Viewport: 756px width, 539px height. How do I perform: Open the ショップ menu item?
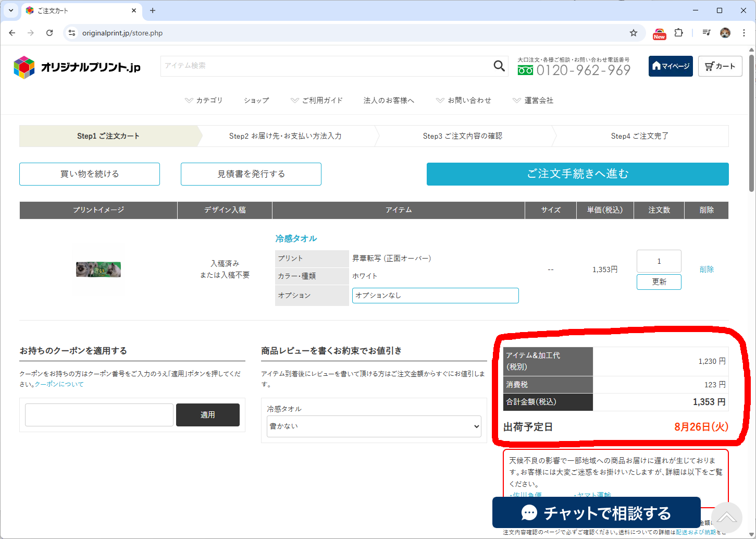(256, 100)
